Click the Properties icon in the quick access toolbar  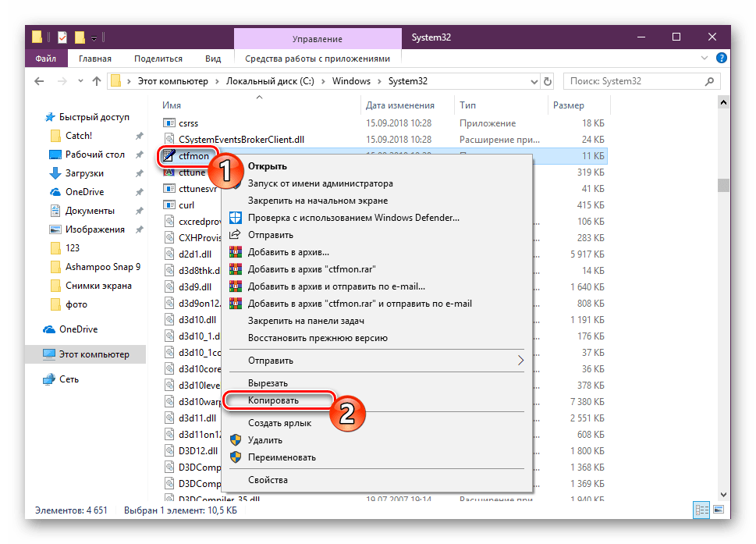[62, 37]
